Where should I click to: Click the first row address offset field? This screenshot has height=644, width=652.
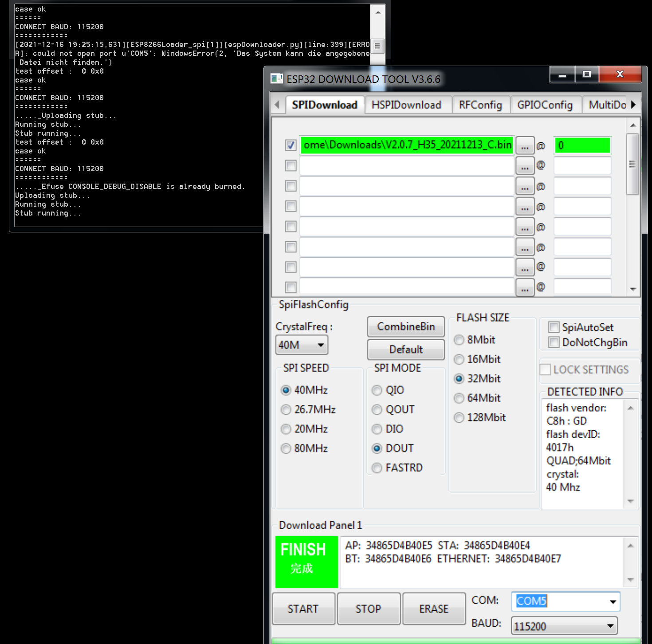point(583,145)
